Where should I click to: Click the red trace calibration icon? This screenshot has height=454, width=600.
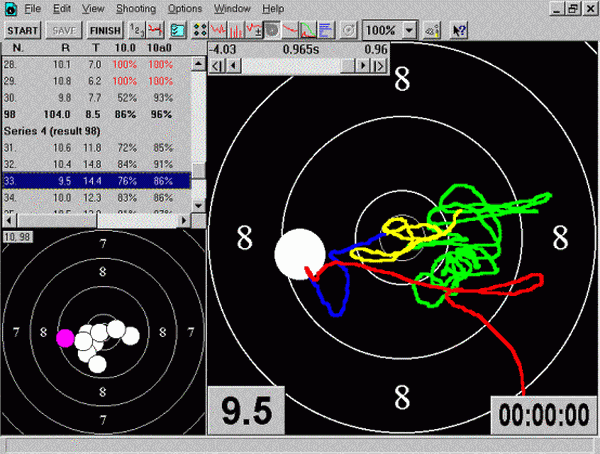point(156,30)
